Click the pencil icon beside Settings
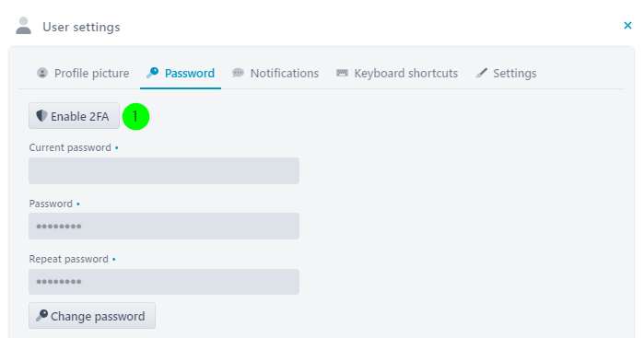The width and height of the screenshot is (644, 338). click(481, 73)
